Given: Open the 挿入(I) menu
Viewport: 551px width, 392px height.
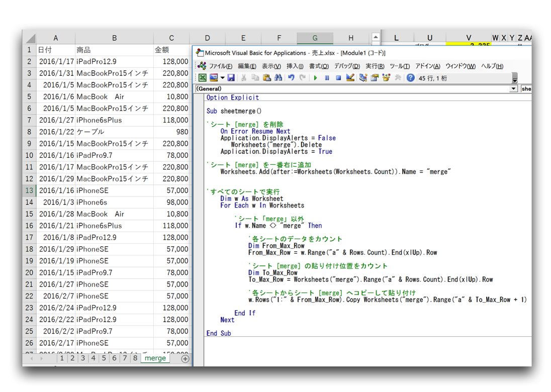Looking at the screenshot, I should click(x=295, y=66).
